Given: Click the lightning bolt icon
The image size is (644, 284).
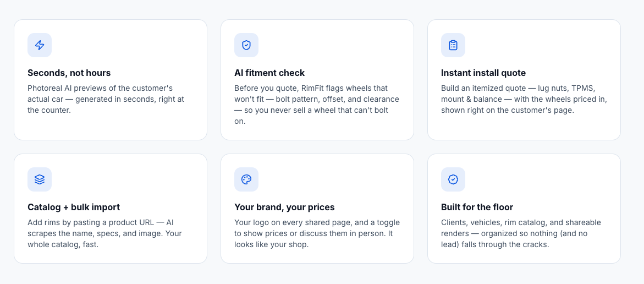Looking at the screenshot, I should pos(40,45).
